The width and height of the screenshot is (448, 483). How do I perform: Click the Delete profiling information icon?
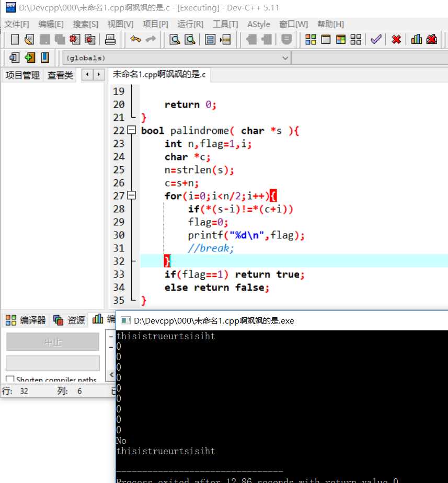[x=432, y=39]
